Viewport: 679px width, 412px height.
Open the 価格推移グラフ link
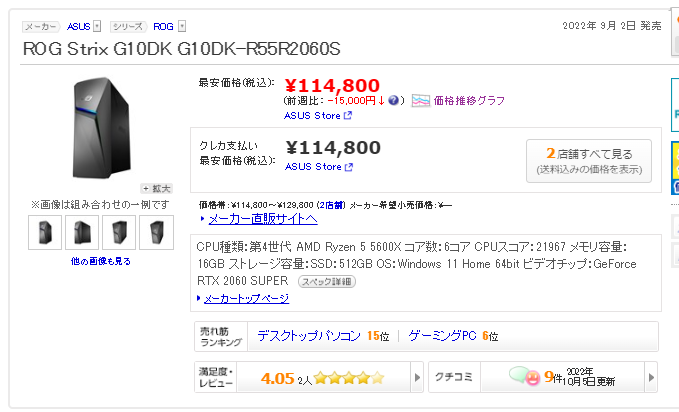tap(470, 101)
